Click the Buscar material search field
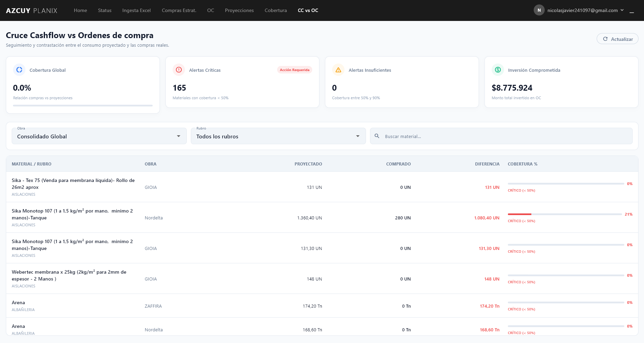Screen dimensions: 644x343 click(501, 136)
